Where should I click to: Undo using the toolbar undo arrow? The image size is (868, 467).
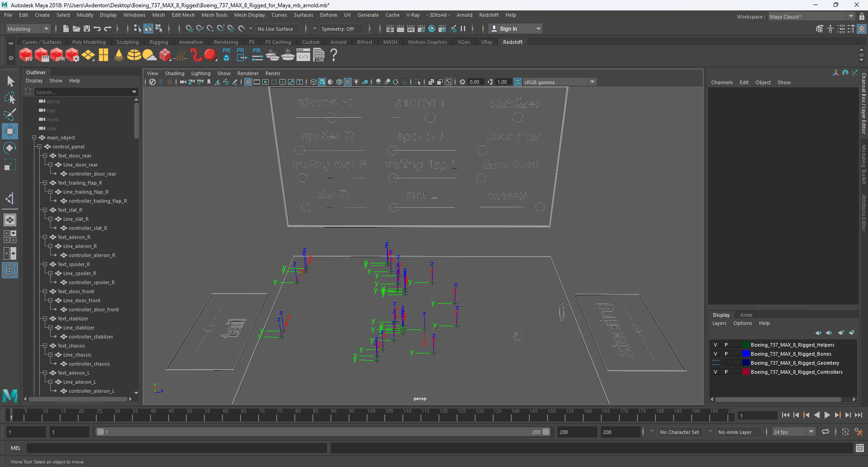click(x=97, y=29)
